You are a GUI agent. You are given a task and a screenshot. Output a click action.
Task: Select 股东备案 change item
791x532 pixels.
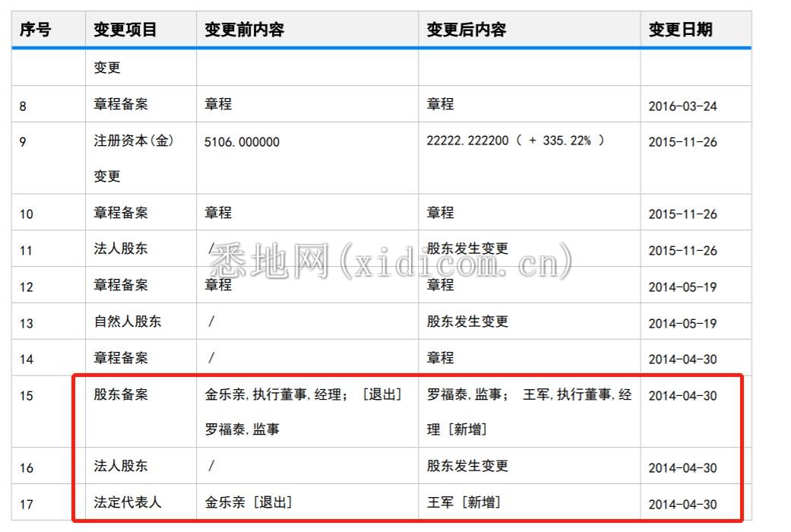[121, 394]
